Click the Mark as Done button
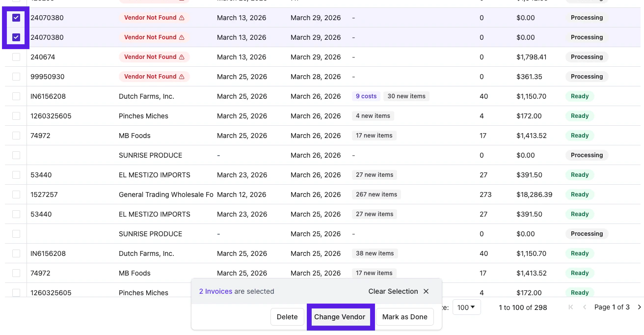Image resolution: width=644 pixels, height=335 pixels. 404,317
